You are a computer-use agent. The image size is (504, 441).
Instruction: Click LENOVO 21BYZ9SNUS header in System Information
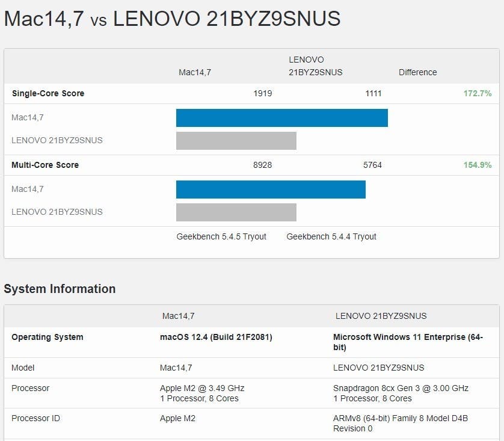pyautogui.click(x=381, y=316)
